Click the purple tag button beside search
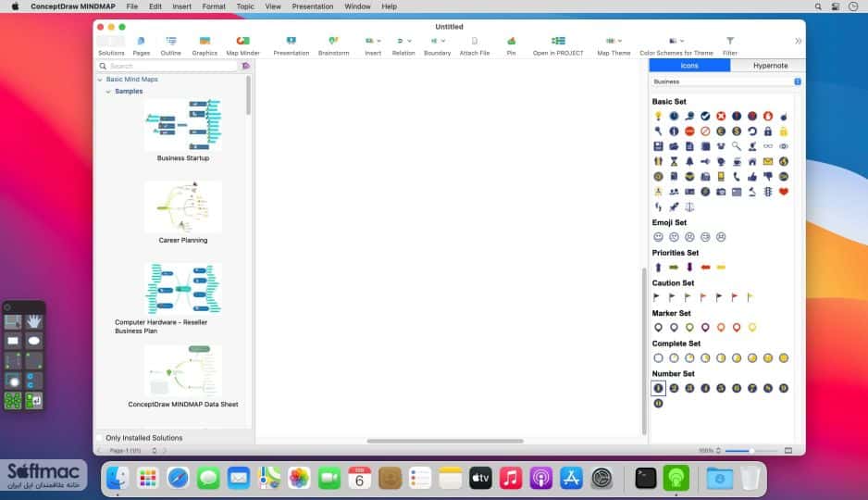Image resolution: width=868 pixels, height=500 pixels. tap(246, 66)
